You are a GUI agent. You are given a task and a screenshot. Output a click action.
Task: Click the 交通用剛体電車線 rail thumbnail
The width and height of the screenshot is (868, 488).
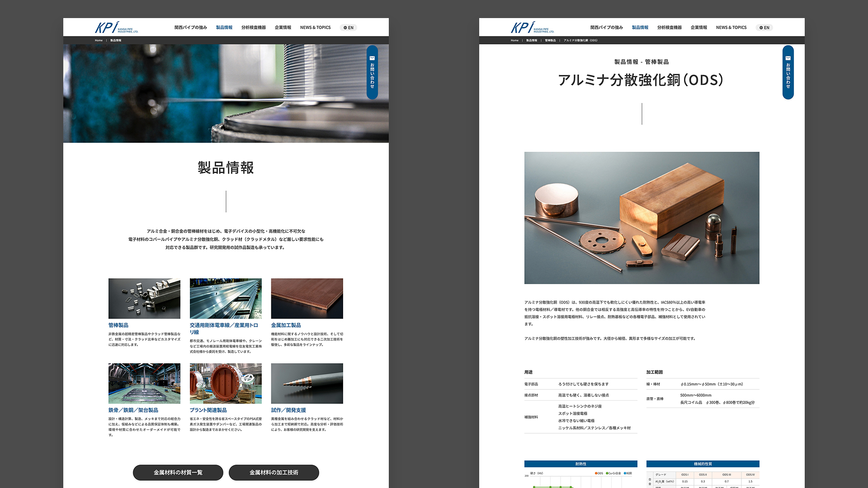tap(226, 298)
